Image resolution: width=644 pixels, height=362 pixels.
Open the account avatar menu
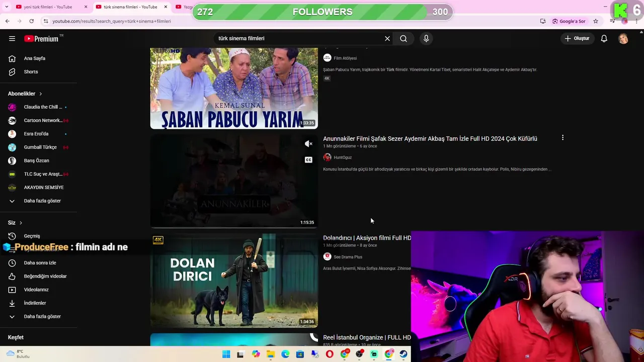click(623, 39)
